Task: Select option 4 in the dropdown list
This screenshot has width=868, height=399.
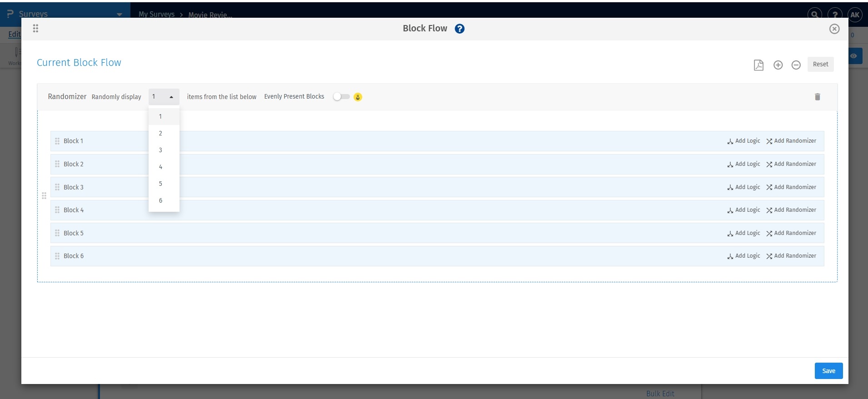Action: coord(164,167)
